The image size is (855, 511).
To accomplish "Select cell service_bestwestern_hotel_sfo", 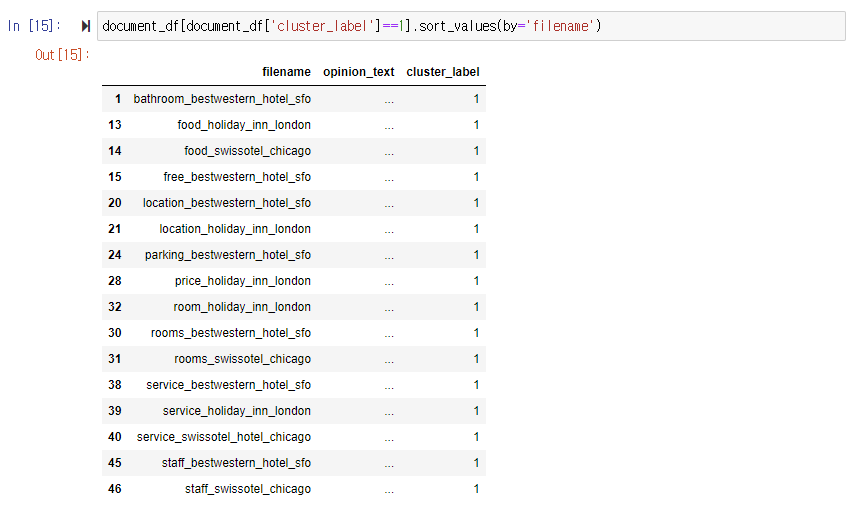I will pyautogui.click(x=228, y=385).
